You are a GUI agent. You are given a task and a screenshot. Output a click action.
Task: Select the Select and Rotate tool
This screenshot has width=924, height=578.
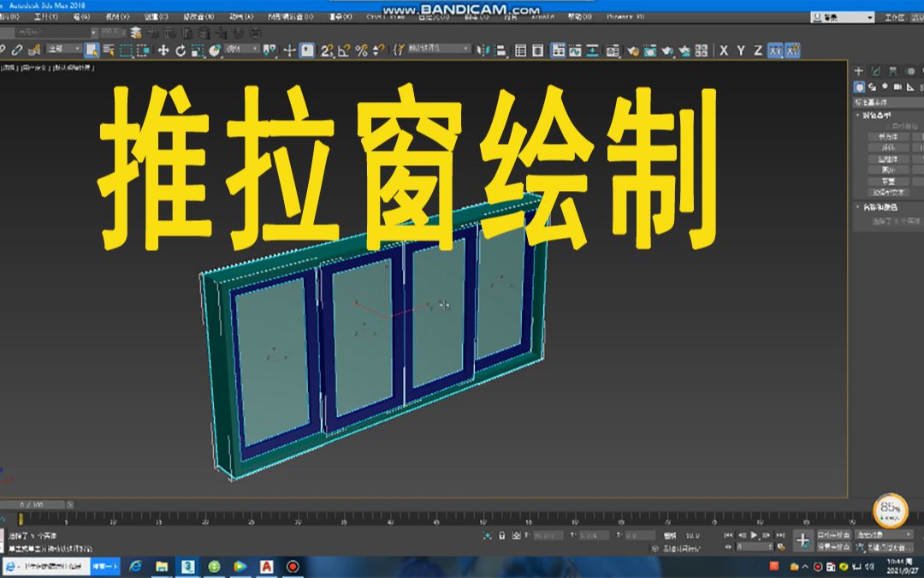coord(180,50)
